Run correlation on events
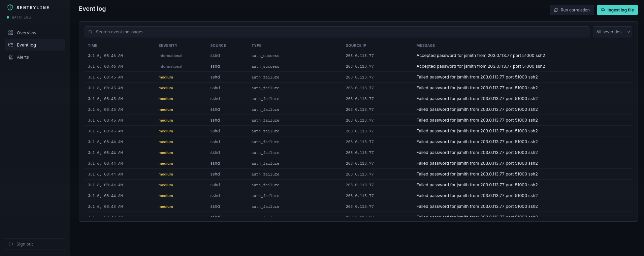Screen dimensions: 644x256 point(572,10)
